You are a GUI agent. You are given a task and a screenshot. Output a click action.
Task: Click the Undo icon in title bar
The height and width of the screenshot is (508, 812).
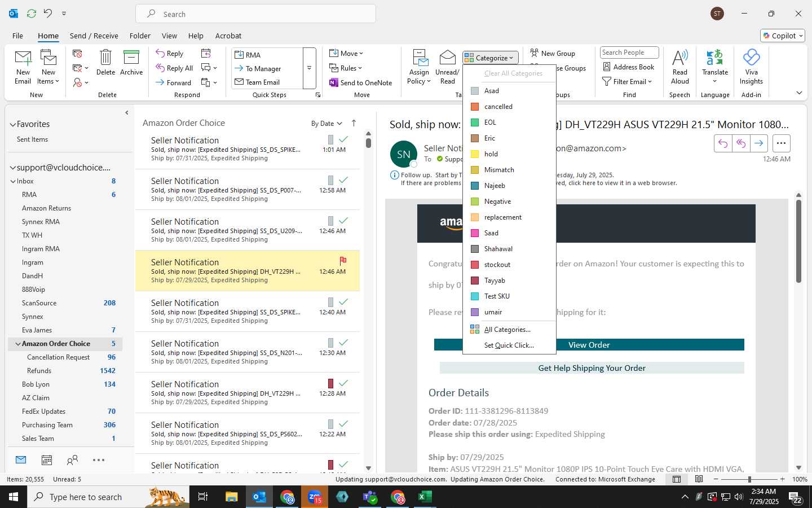coord(48,14)
